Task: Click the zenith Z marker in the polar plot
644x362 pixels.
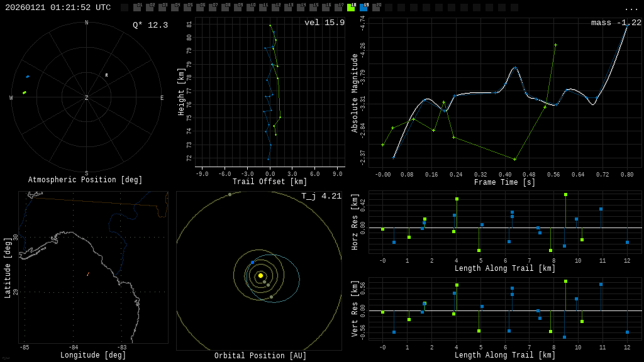Action: [x=87, y=98]
